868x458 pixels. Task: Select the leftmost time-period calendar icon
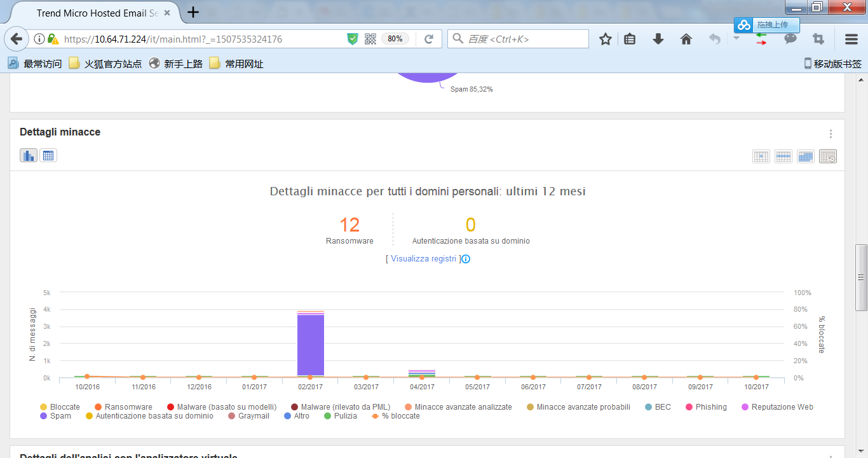[761, 156]
